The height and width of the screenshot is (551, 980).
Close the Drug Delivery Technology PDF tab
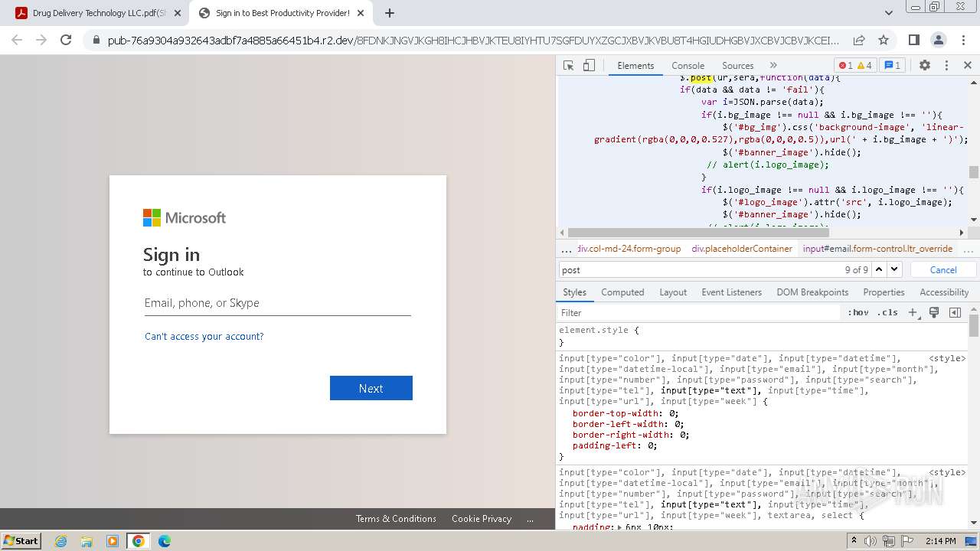tap(177, 13)
